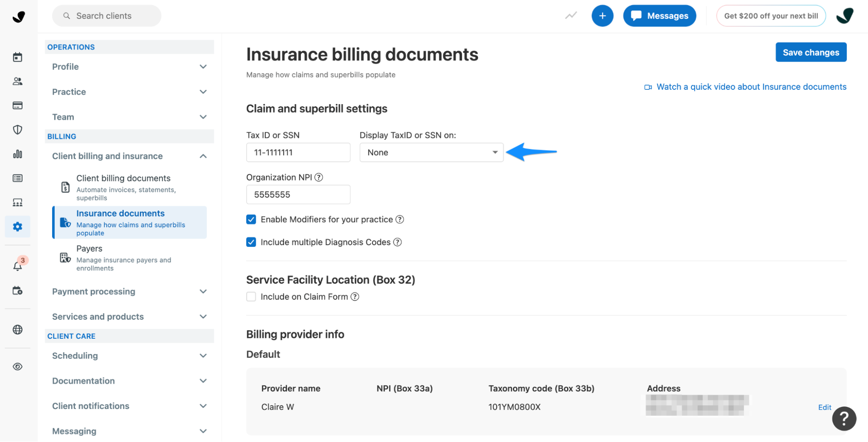Image resolution: width=868 pixels, height=442 pixels.
Task: Click the Payers building icon
Action: point(65,258)
